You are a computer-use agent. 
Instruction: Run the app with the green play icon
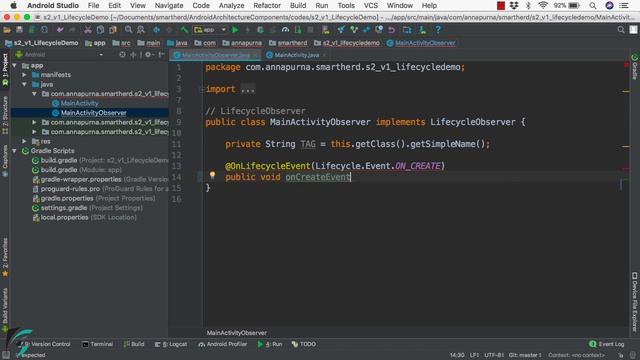(x=235, y=30)
